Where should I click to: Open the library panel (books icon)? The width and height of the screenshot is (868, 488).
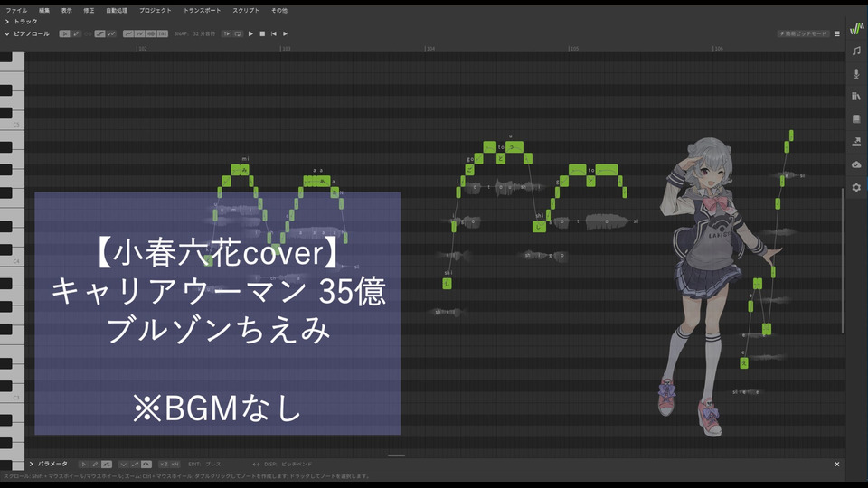856,97
